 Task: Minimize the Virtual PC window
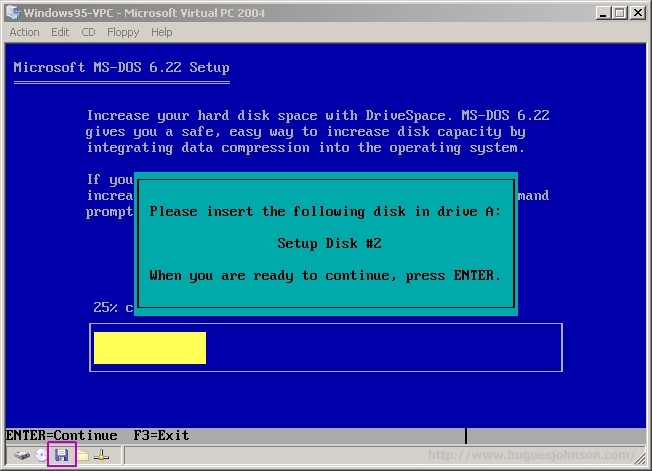[x=603, y=13]
